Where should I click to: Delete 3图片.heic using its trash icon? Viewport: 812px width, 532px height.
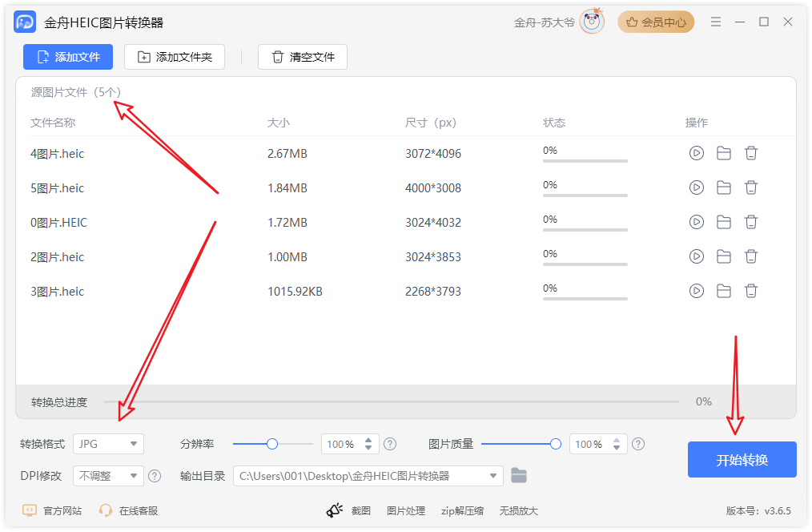pyautogui.click(x=750, y=291)
